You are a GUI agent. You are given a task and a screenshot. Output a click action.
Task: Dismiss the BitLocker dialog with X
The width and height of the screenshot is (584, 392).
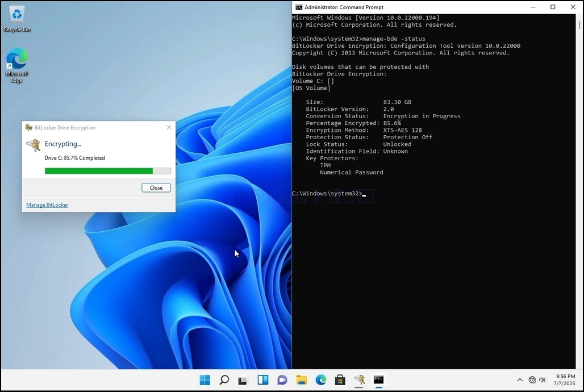pyautogui.click(x=169, y=127)
